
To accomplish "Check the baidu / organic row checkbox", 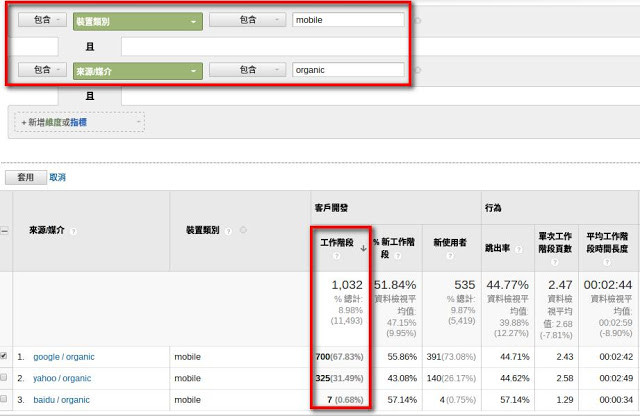I will pos(6,400).
